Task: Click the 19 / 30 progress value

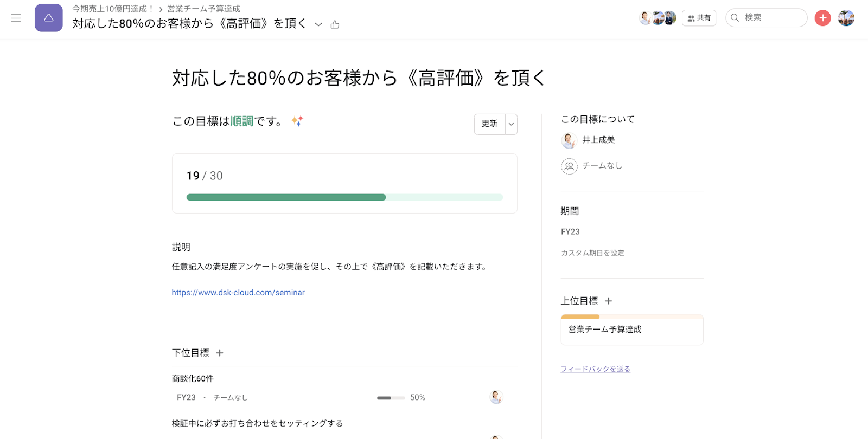Action: coord(205,176)
